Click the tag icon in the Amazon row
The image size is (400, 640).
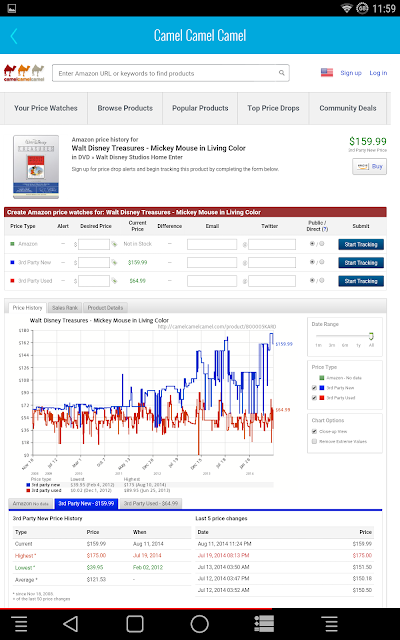(x=114, y=244)
